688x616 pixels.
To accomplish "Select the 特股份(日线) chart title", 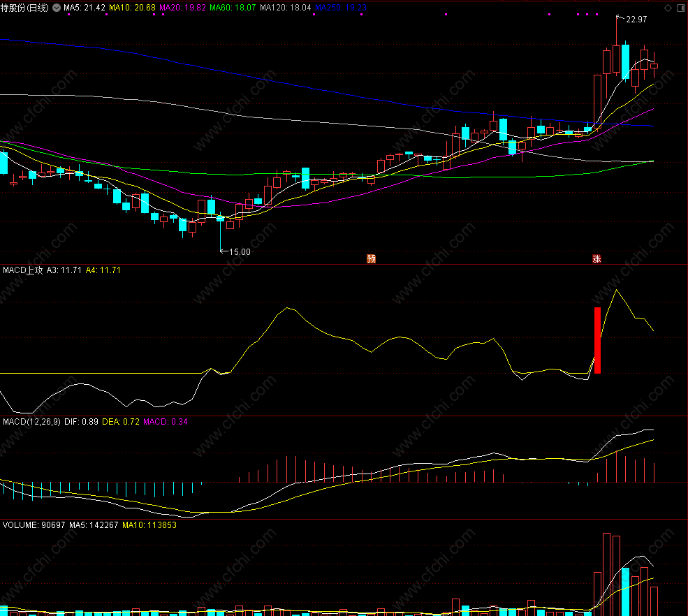I will (x=24, y=8).
